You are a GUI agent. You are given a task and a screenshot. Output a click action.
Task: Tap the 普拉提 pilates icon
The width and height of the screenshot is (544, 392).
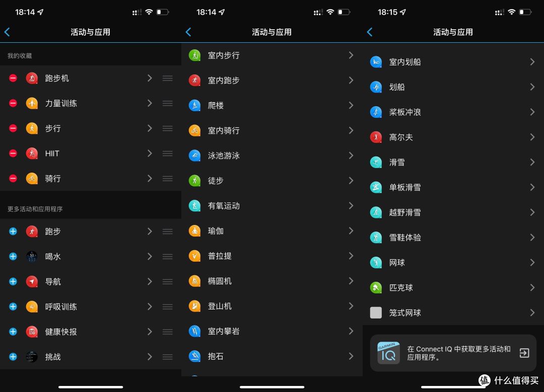pyautogui.click(x=194, y=256)
